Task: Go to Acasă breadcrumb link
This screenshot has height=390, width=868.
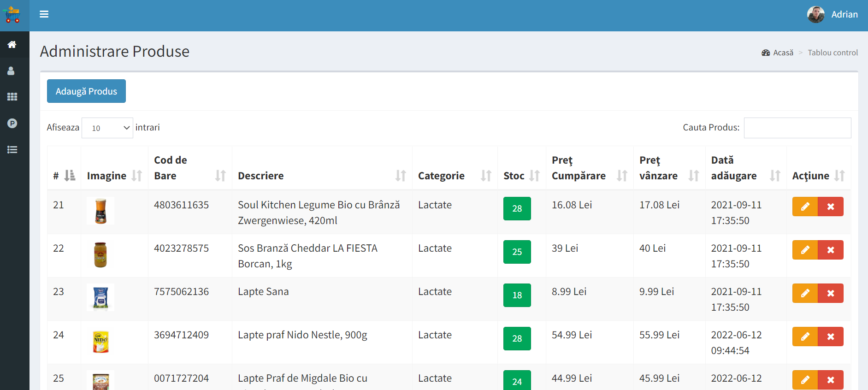Action: click(x=782, y=53)
